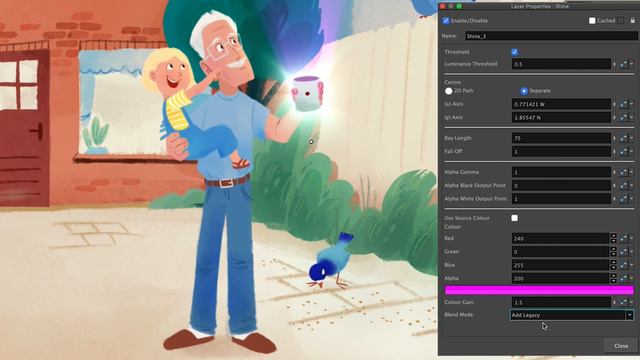Viewport: 640px width, 360px height.
Task: Click the (y) Axis function curve icon
Action: coord(623,118)
